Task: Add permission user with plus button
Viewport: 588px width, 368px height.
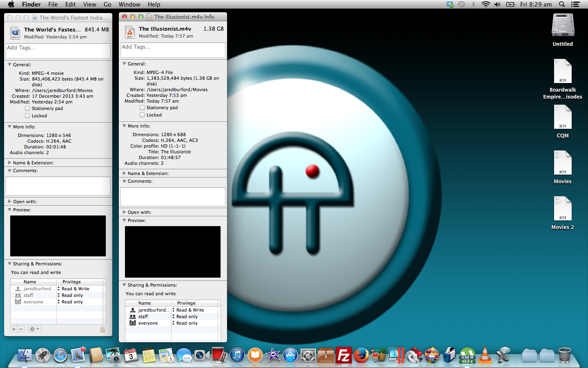Action: pos(14,329)
